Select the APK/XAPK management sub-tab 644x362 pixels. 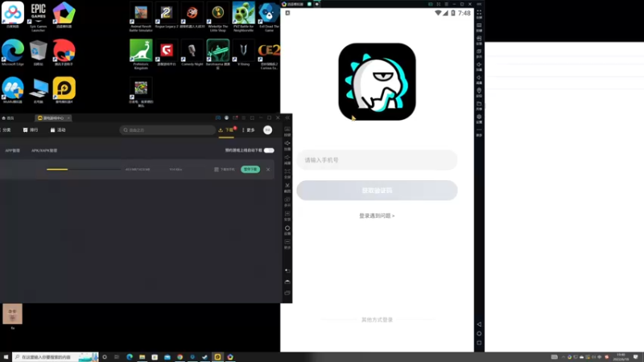click(x=44, y=150)
